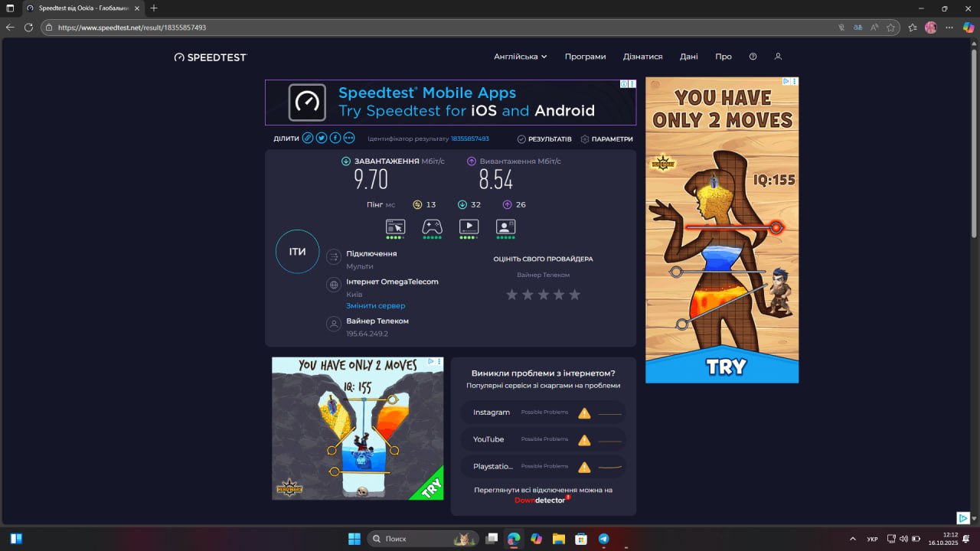
Task: Open Telegram from the taskbar
Action: click(603, 539)
